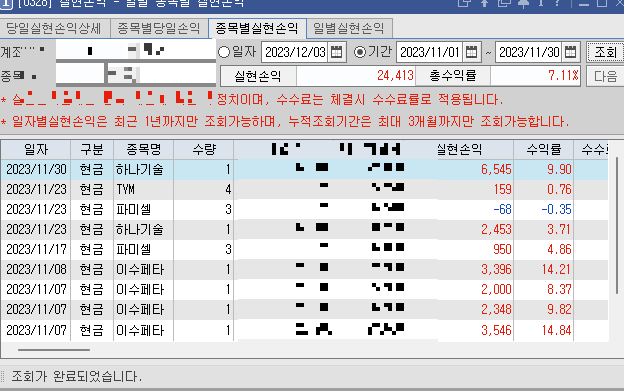Open the 일별실현손익 tab

pos(349,28)
